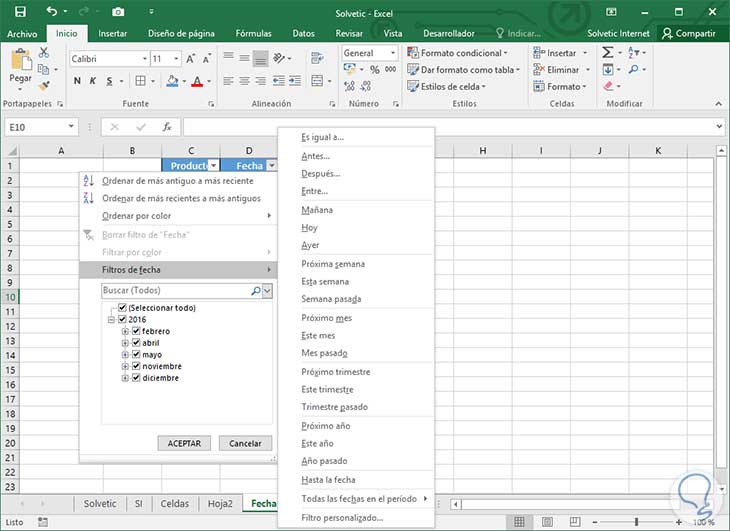This screenshot has width=730, height=531.
Task: Open the Producto column filter dropdown
Action: coord(213,165)
